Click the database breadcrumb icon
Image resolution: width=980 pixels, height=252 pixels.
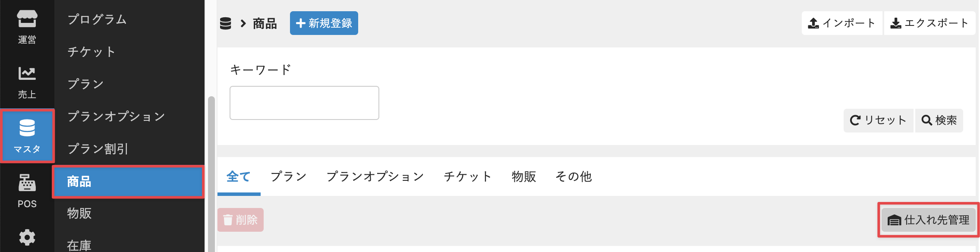point(226,23)
